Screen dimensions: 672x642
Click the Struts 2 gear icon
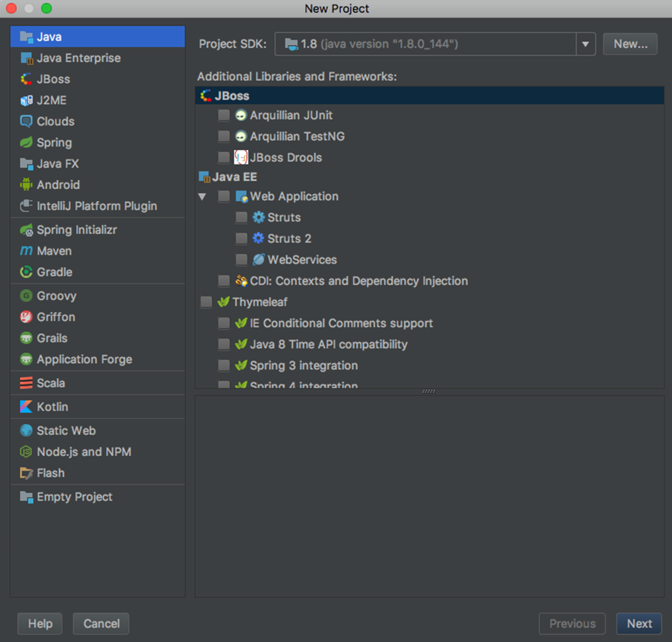coord(258,238)
